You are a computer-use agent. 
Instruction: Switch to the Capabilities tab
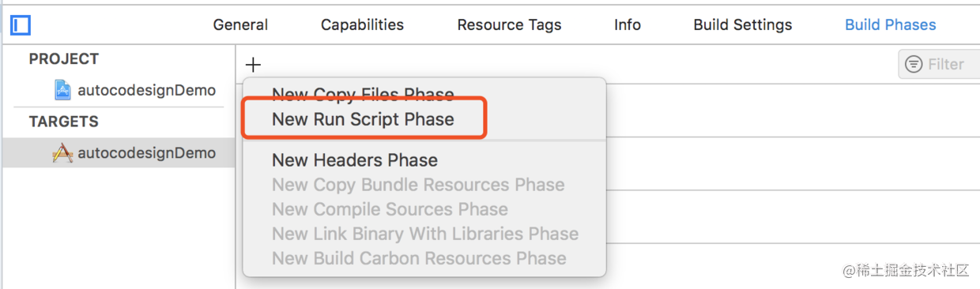click(x=362, y=25)
